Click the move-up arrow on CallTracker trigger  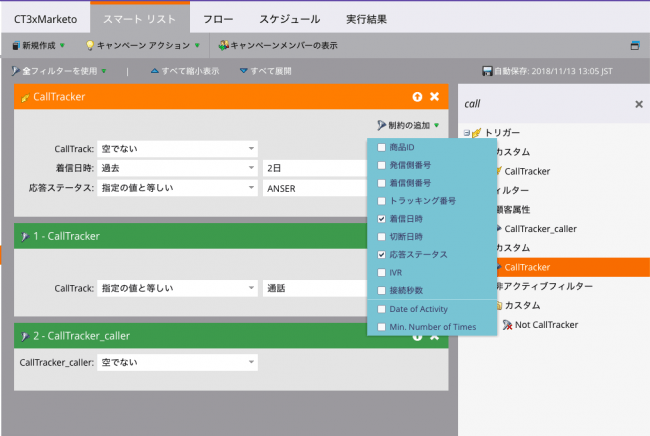click(x=417, y=97)
